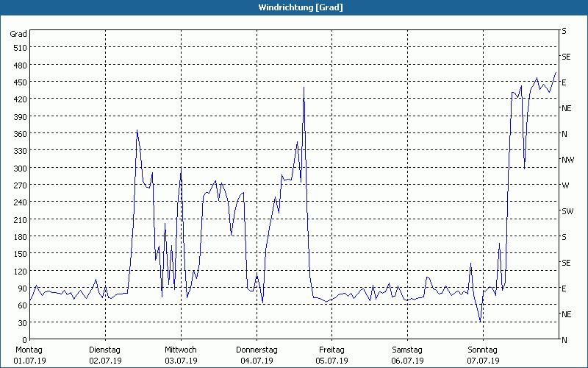
Task: Click the Mittwoch day label
Action: (181, 350)
